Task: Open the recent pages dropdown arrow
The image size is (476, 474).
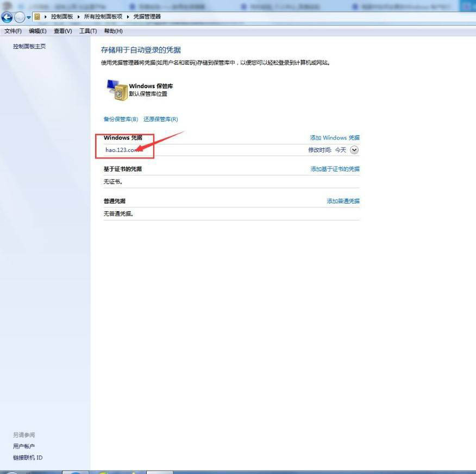Action: tap(29, 17)
